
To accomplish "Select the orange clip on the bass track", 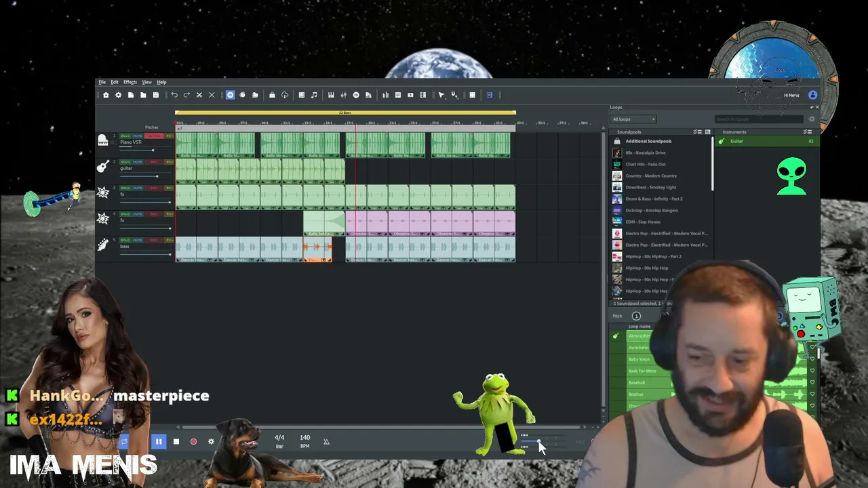I will (317, 249).
